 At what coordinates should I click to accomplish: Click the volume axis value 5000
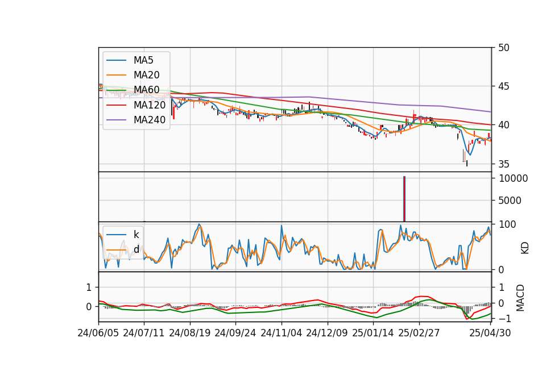510,201
